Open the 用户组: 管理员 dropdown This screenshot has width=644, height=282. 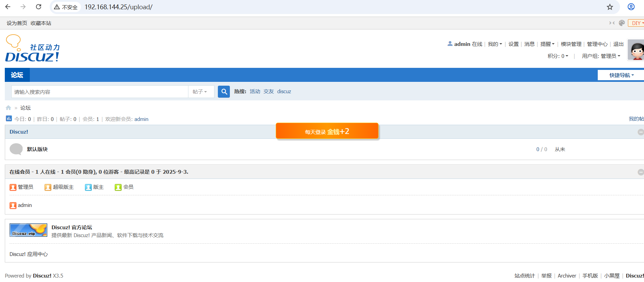coord(601,56)
